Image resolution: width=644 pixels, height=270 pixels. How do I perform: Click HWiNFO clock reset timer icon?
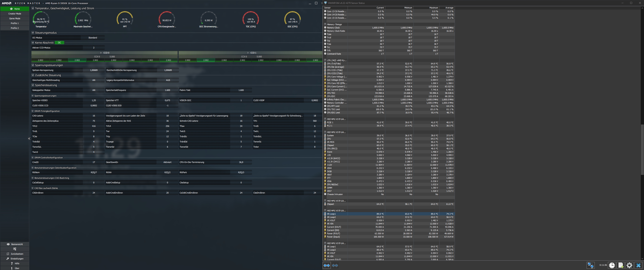coord(612,265)
